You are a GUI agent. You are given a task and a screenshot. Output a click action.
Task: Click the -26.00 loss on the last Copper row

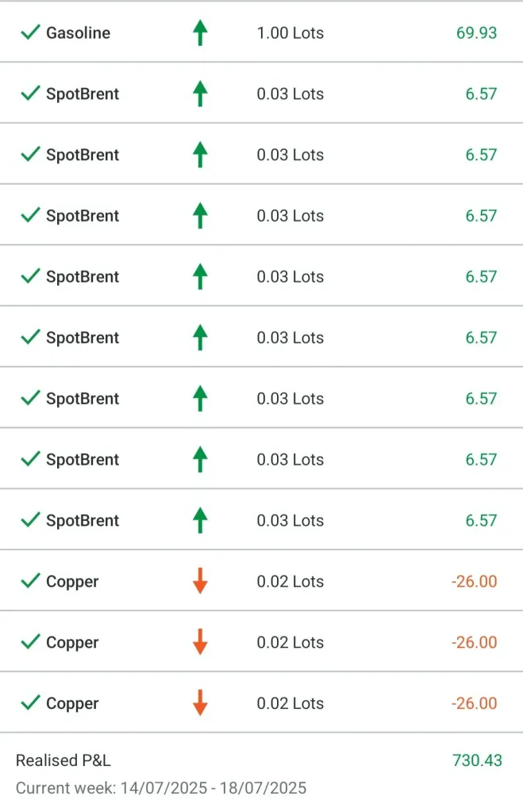click(474, 704)
